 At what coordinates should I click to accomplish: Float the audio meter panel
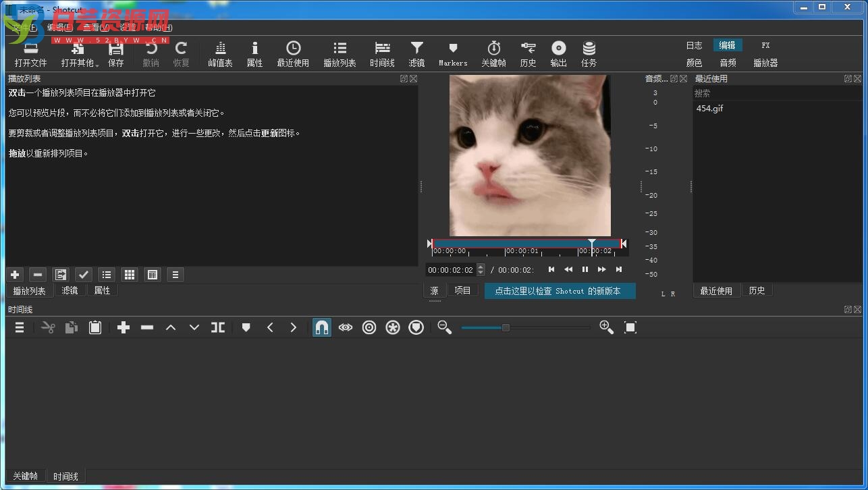pos(674,79)
